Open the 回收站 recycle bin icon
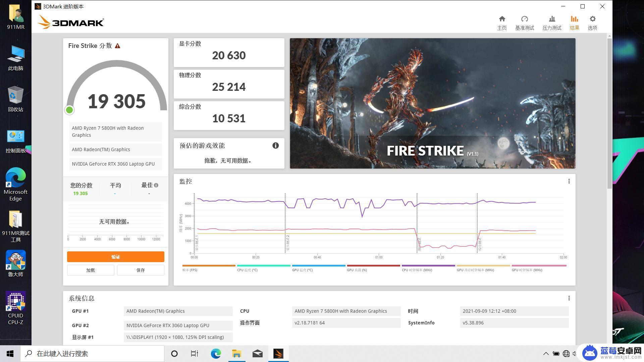 point(15,99)
